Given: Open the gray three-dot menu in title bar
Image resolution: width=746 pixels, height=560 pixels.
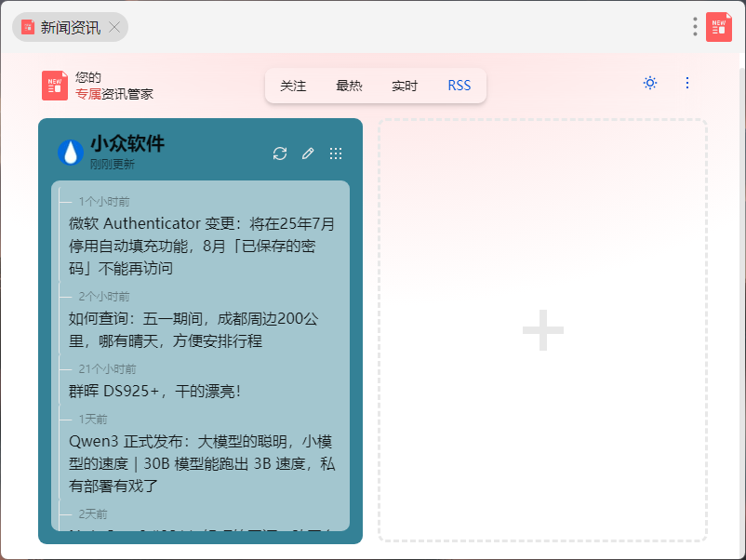Looking at the screenshot, I should coord(695,27).
